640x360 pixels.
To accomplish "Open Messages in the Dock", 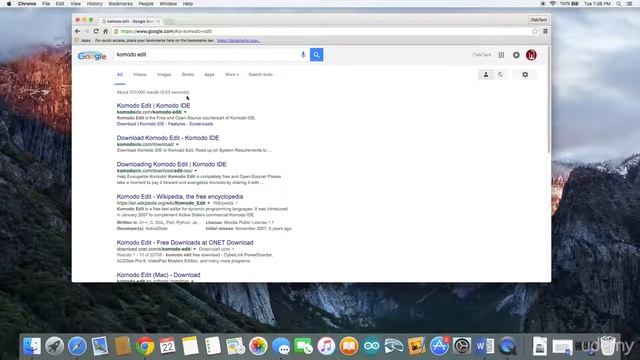I will (x=281, y=346).
